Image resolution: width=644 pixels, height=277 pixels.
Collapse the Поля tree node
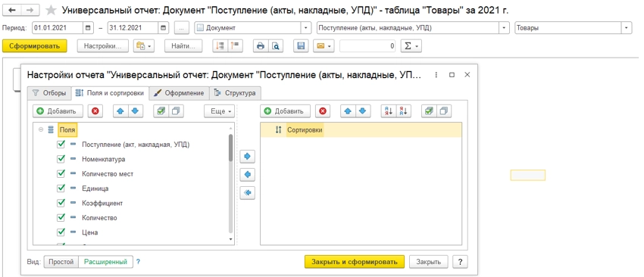pos(41,129)
